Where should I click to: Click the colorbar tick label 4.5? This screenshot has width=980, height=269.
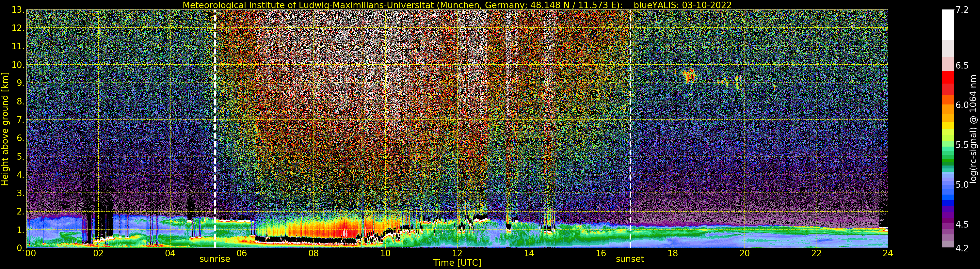962,225
